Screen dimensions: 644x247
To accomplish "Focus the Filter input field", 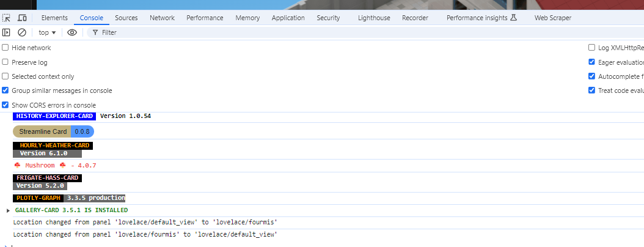I will 365,32.
